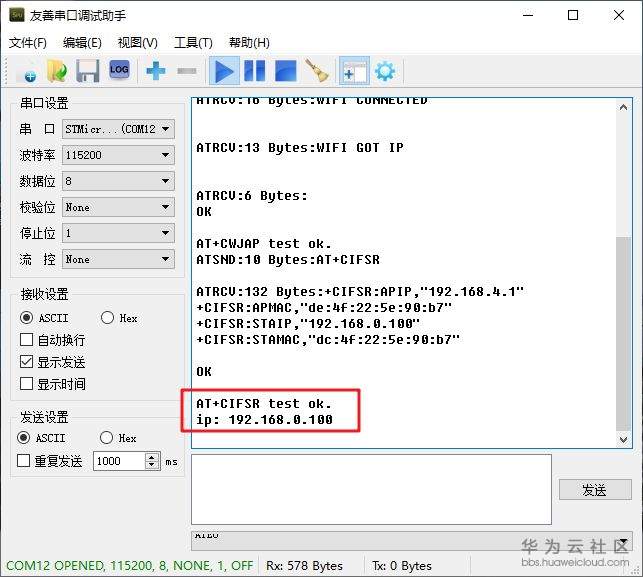Open settings with the gear icon
643x577 pixels.
pyautogui.click(x=385, y=71)
